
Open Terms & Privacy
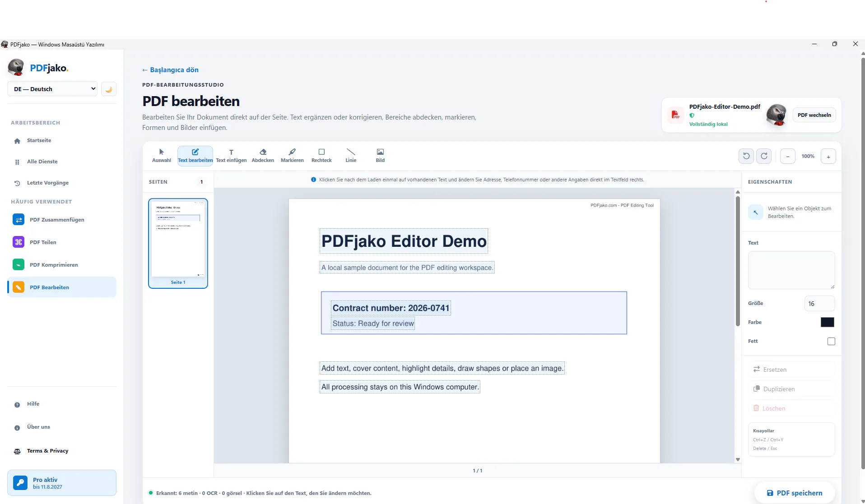coord(61,451)
